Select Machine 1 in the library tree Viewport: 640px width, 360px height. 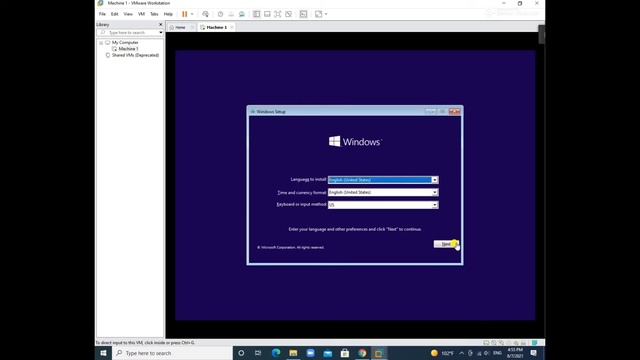point(128,49)
